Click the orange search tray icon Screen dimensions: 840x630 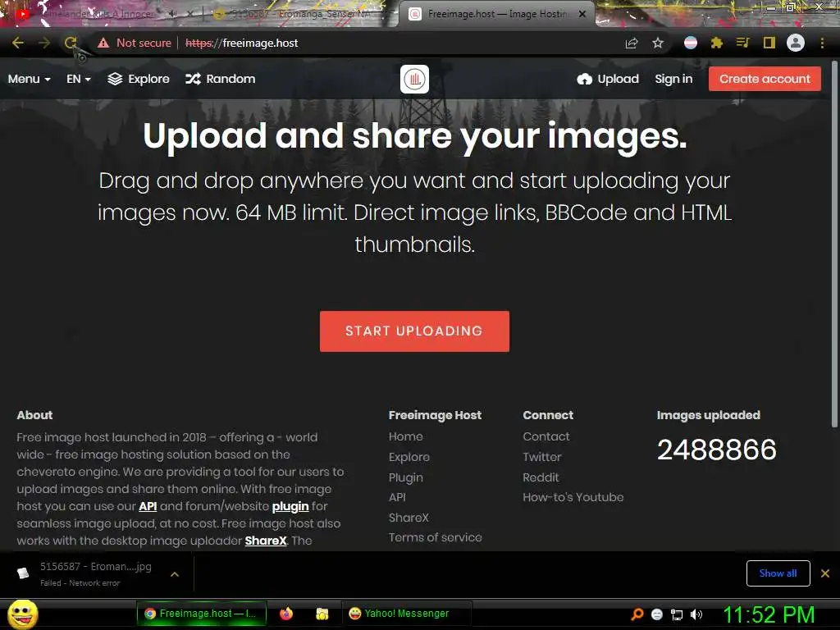click(637, 614)
